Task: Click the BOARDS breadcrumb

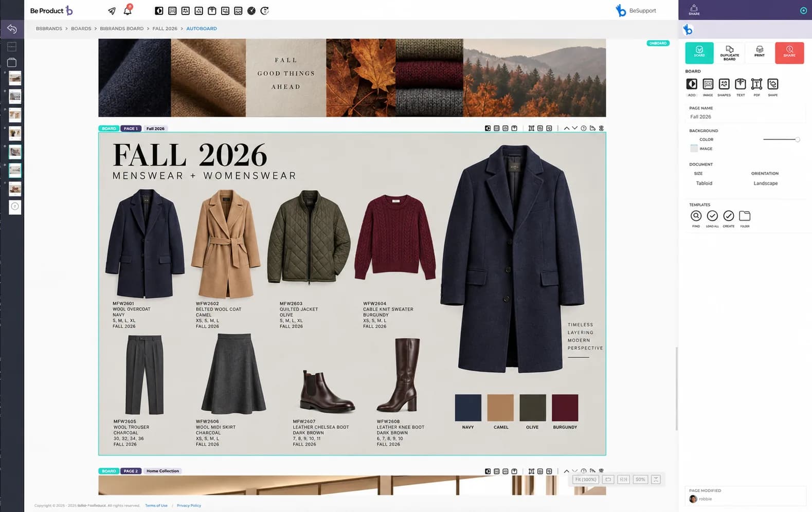Action: pyautogui.click(x=81, y=29)
